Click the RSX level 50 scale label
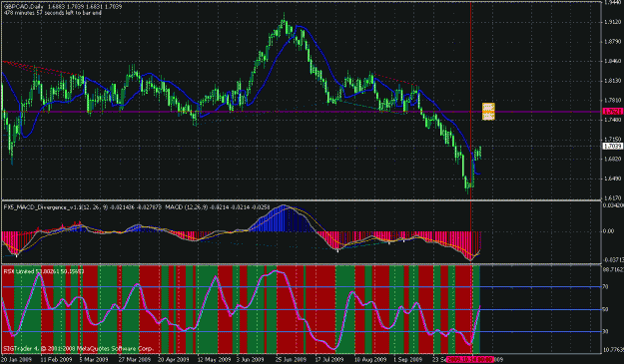 pyautogui.click(x=606, y=309)
